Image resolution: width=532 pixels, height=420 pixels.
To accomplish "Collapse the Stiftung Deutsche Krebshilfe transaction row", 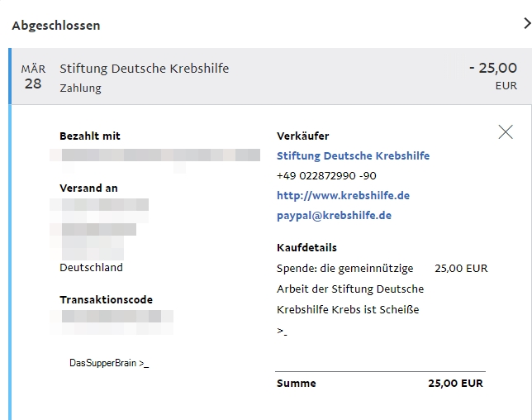I will [270, 76].
